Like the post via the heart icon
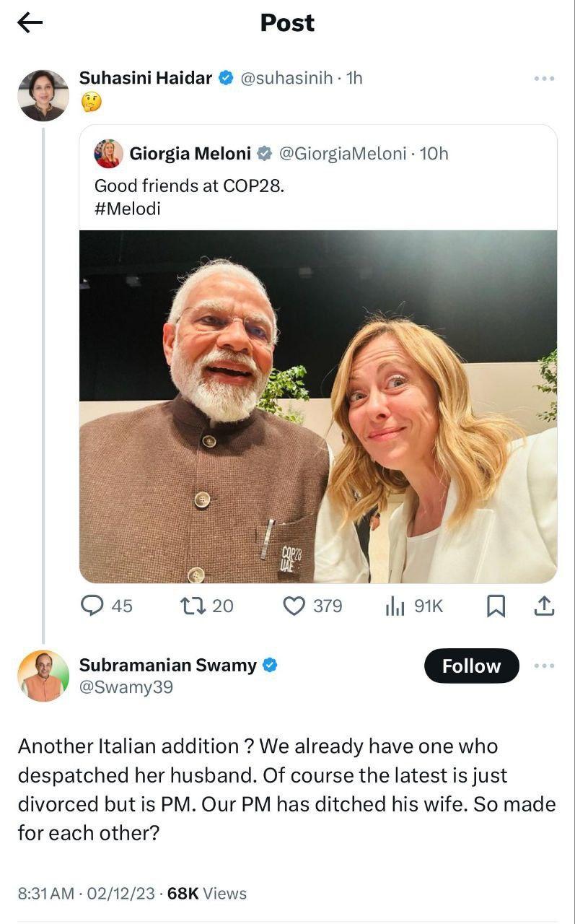575x924 pixels. [294, 606]
